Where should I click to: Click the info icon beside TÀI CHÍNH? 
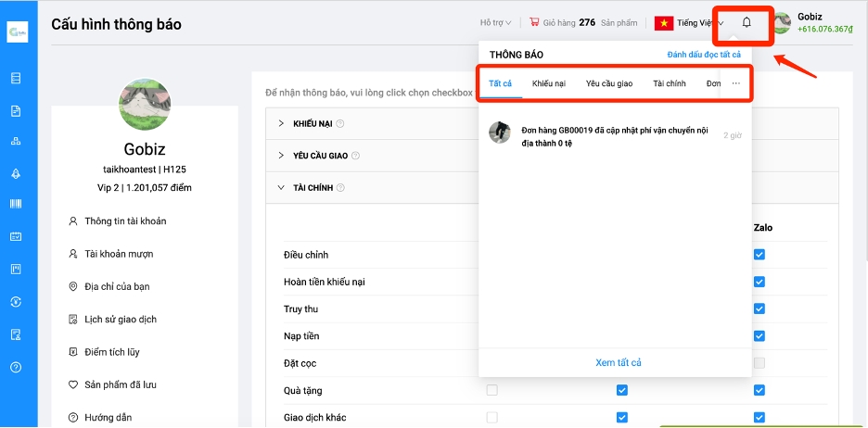(x=340, y=188)
